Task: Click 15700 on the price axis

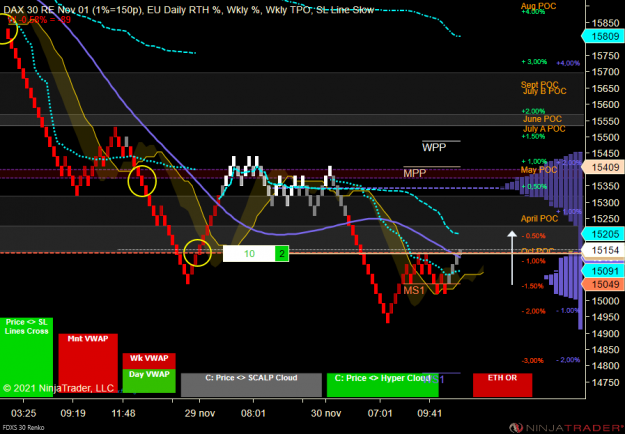Action: [604, 72]
